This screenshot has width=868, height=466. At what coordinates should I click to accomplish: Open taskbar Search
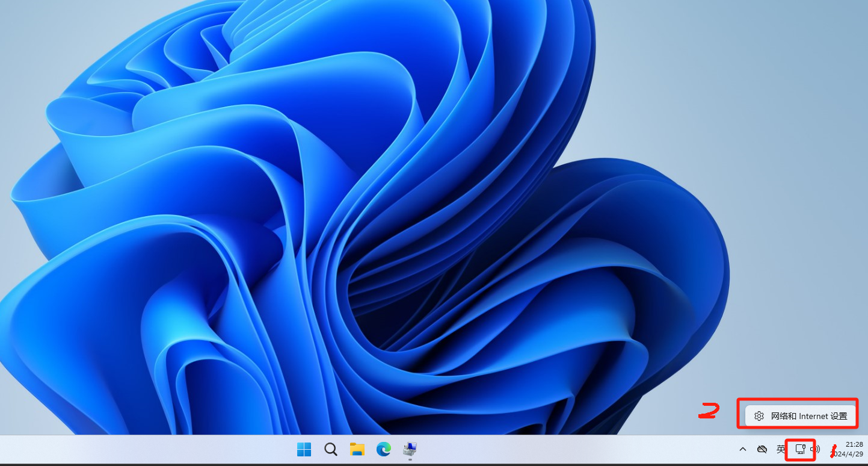tap(330, 449)
